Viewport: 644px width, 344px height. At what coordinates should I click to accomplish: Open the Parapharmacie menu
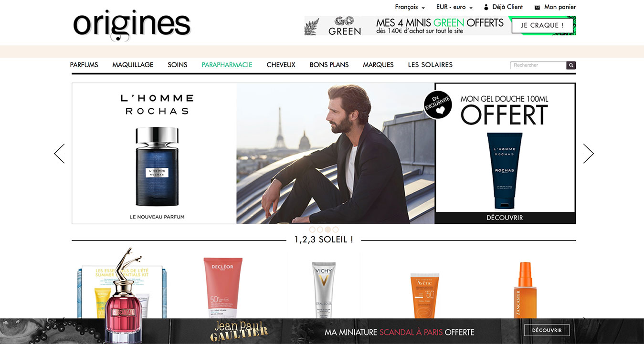pos(227,65)
